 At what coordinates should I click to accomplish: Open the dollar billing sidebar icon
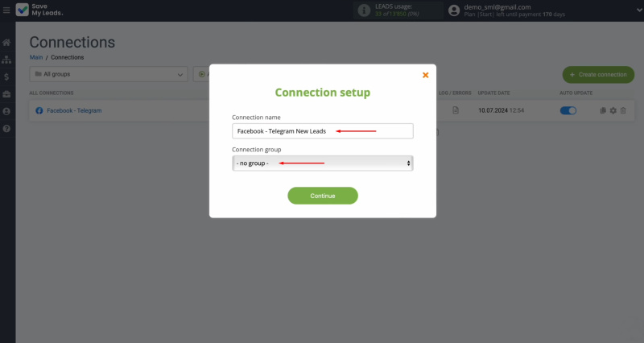[x=6, y=76]
